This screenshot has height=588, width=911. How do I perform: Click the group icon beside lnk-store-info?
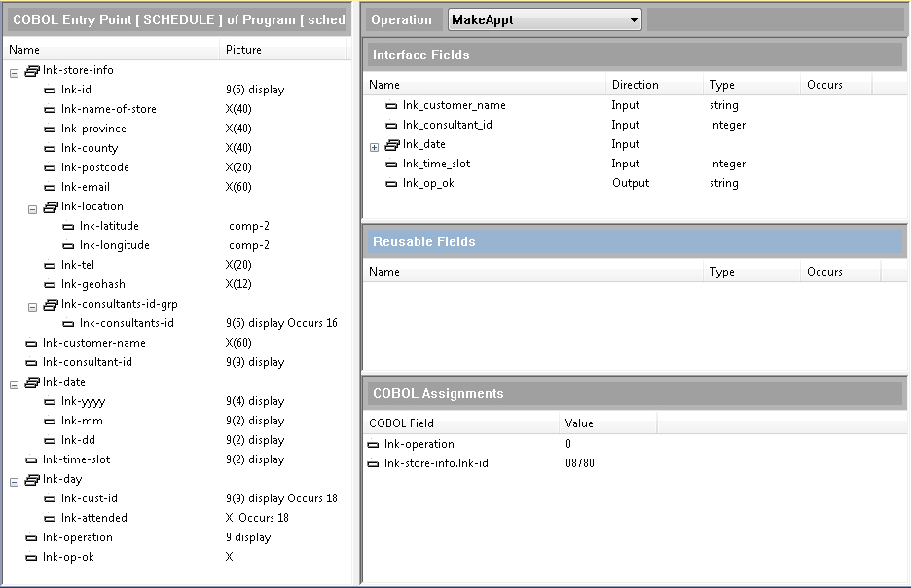tap(32, 70)
